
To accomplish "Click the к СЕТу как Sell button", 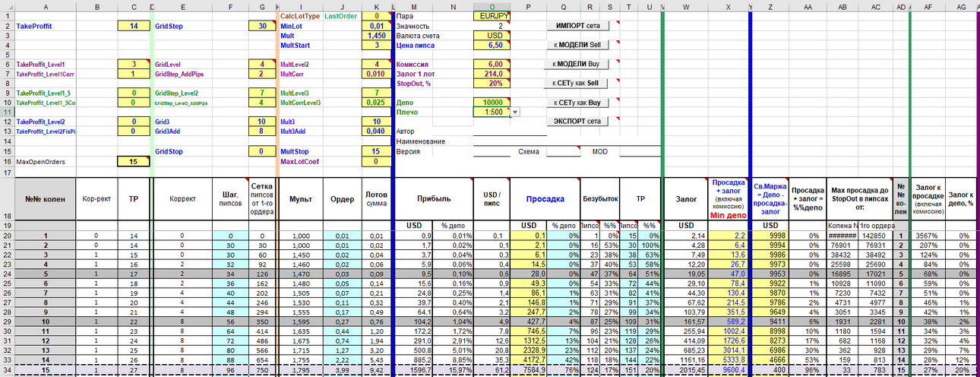I will [577, 83].
